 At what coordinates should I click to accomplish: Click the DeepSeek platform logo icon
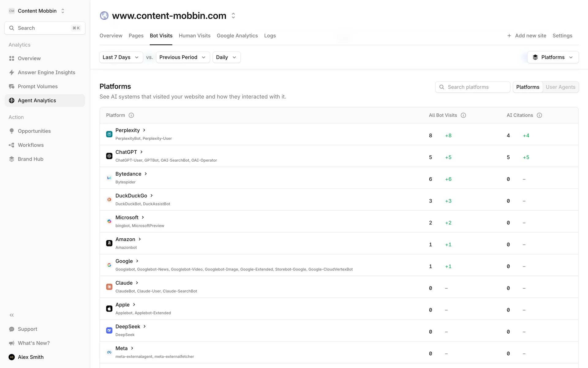click(x=109, y=330)
